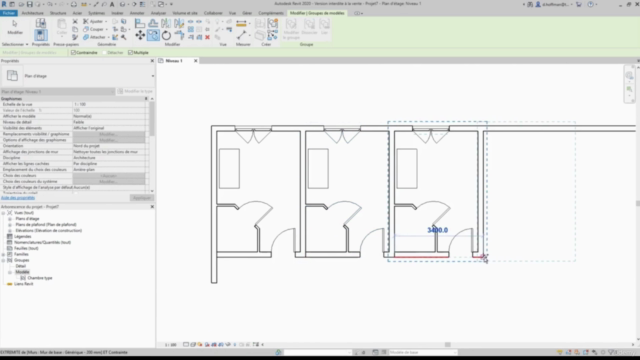
Task: Click the Text tool A icon
Action: point(112,4)
